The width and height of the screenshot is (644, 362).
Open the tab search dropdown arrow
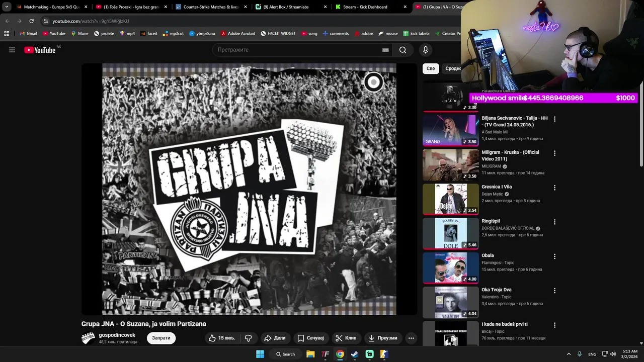[x=7, y=7]
